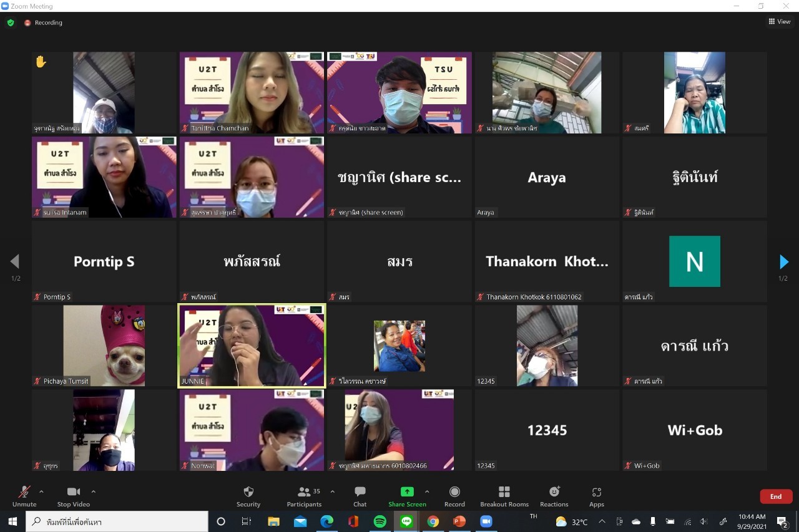This screenshot has height=532, width=799.
Task: Expand share options arrow beside Share Screen
Action: [427, 491]
